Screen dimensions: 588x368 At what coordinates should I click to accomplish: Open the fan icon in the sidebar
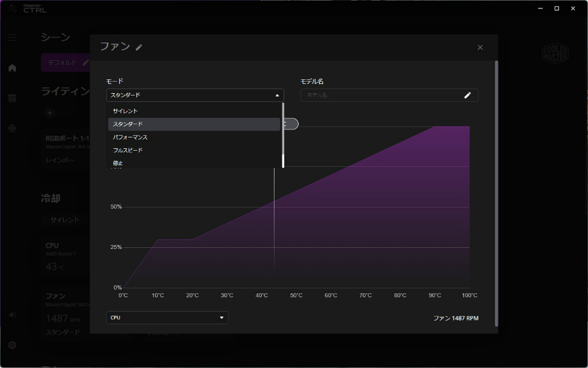click(x=13, y=129)
